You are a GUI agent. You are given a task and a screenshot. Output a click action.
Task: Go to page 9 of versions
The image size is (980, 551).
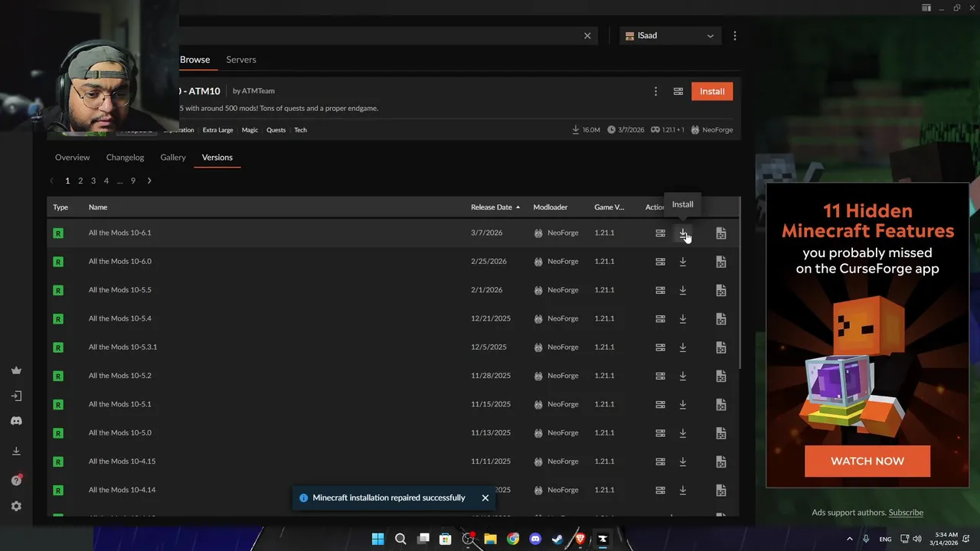coord(133,181)
